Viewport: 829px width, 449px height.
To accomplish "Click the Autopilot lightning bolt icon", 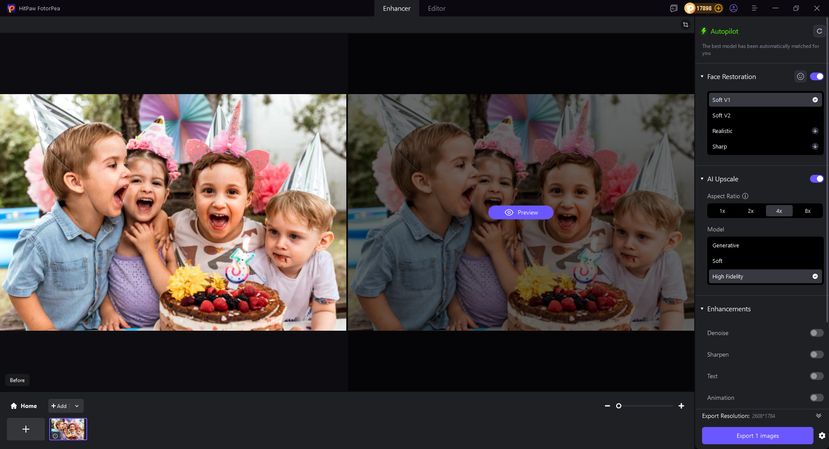I will point(704,31).
